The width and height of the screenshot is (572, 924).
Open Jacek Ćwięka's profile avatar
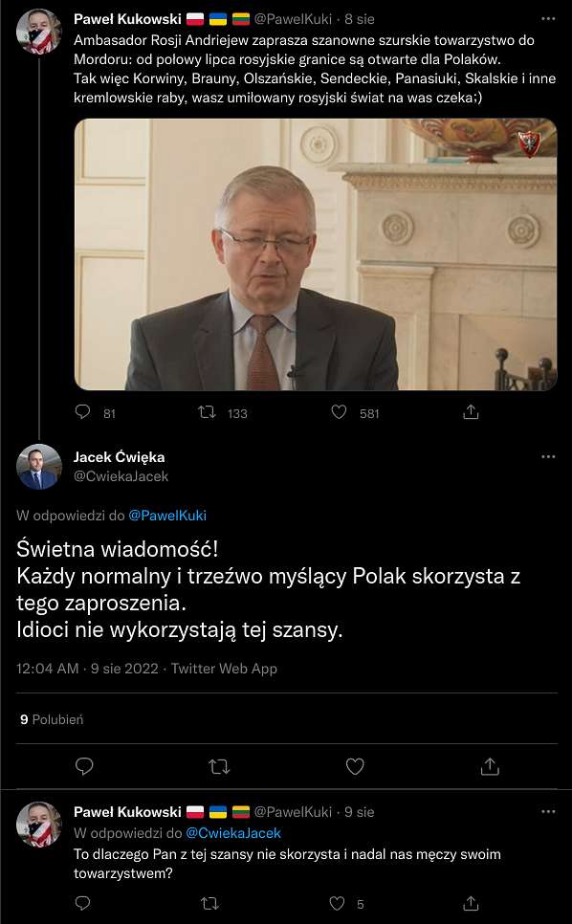[x=39, y=467]
